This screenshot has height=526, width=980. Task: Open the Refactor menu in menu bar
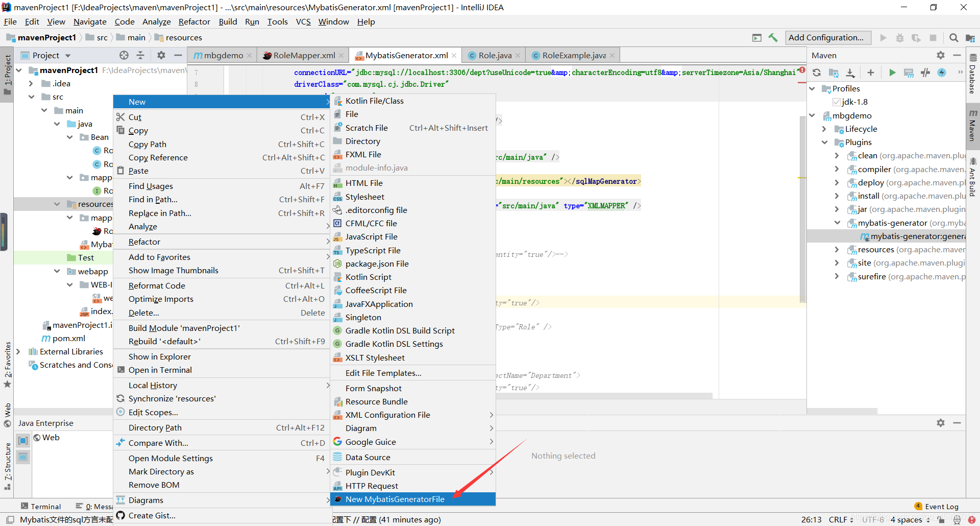(194, 21)
